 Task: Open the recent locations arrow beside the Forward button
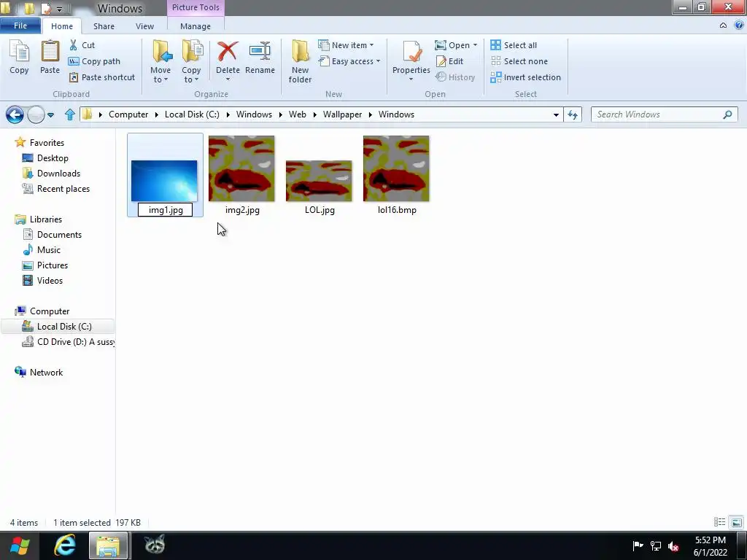[x=50, y=114]
